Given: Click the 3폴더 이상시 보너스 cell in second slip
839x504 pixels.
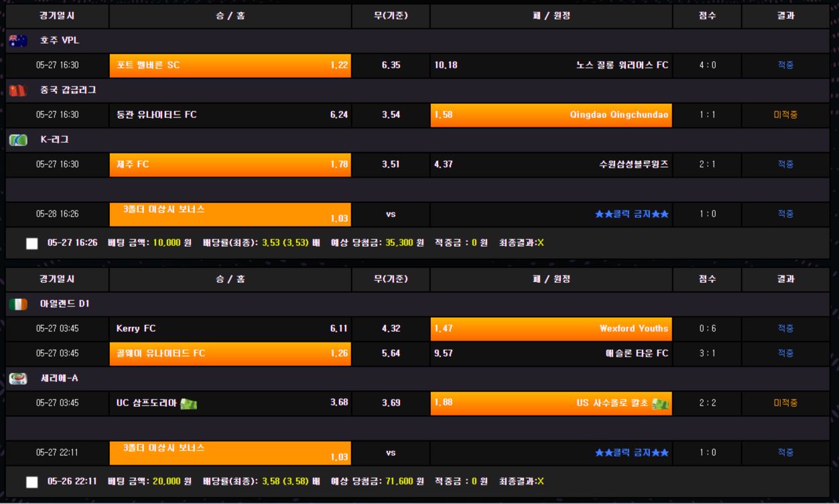Looking at the screenshot, I should pos(230,453).
